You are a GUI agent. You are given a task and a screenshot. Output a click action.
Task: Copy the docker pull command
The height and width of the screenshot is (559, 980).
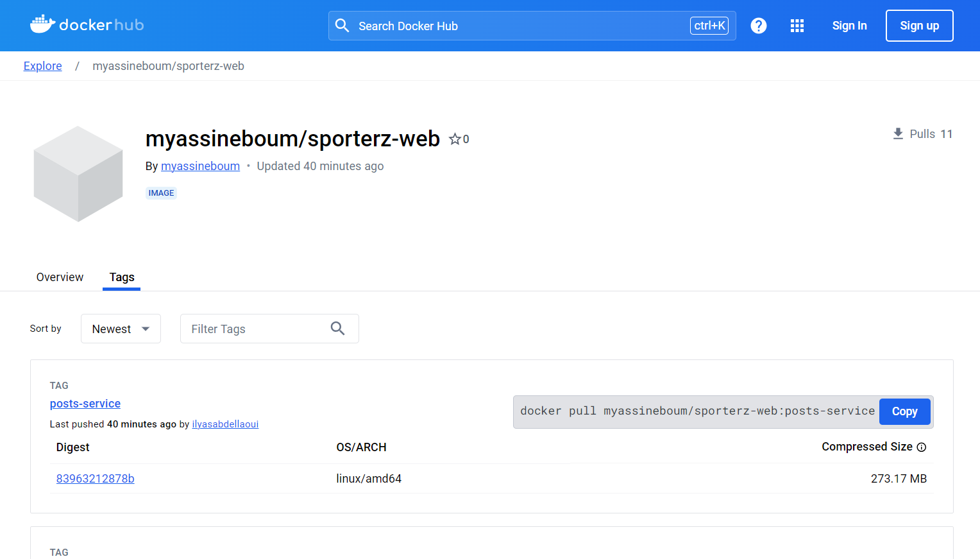[904, 411]
